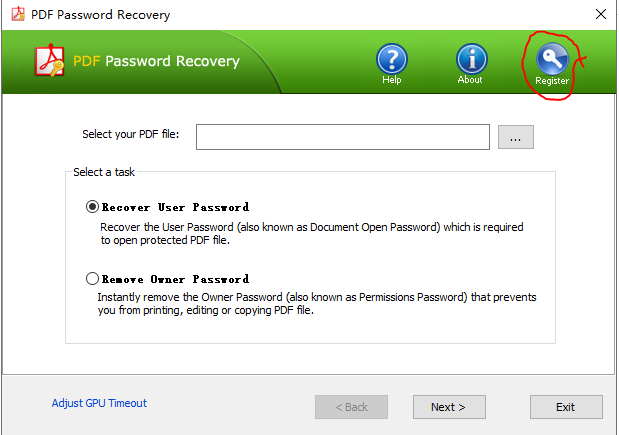The height and width of the screenshot is (435, 619).
Task: Click the PDF logo in green header
Action: 50,62
